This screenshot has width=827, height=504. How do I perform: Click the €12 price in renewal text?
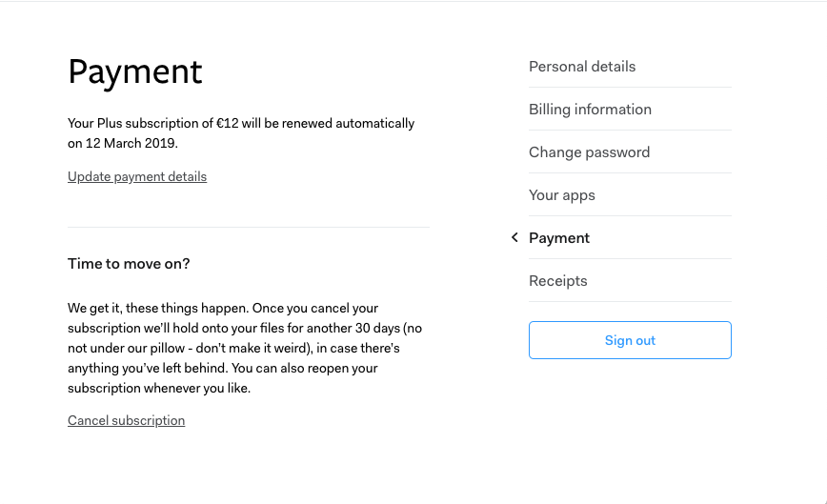(x=227, y=123)
